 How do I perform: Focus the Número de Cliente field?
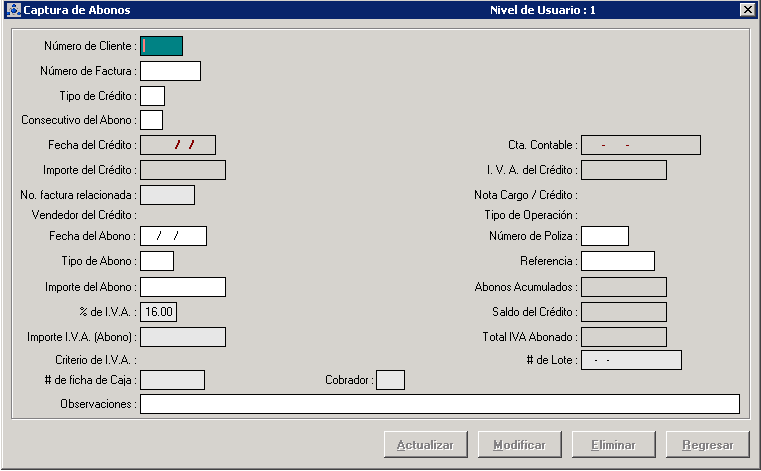[162, 46]
